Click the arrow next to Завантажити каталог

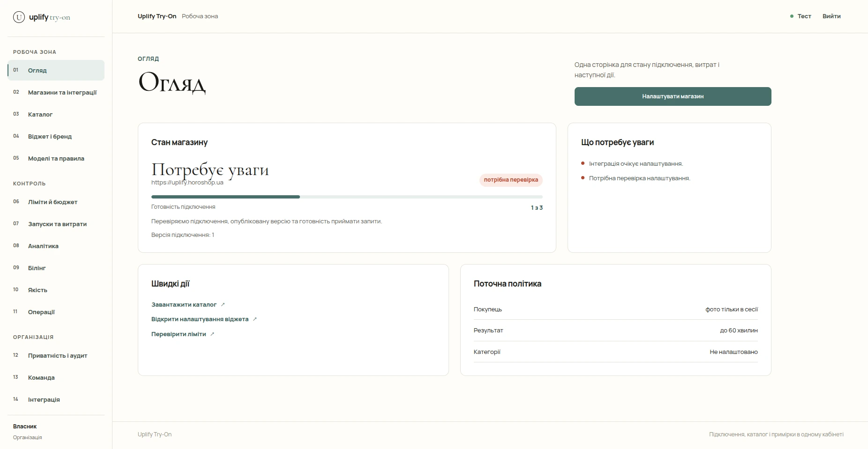pos(223,305)
